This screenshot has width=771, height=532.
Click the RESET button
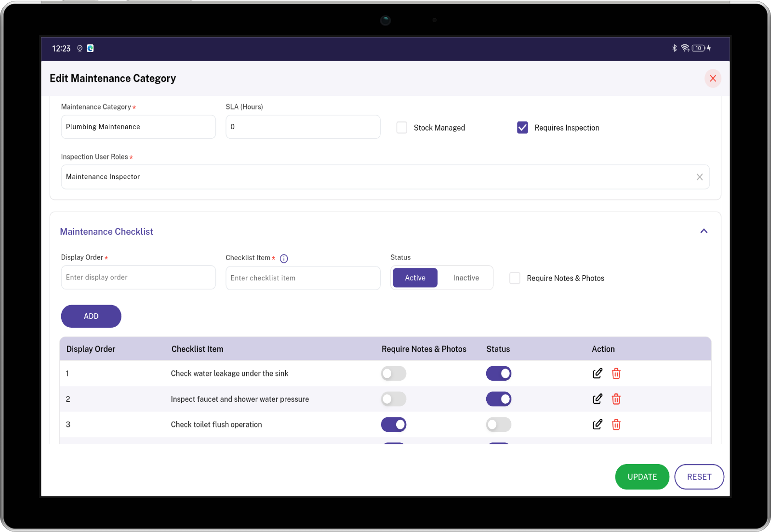699,477
